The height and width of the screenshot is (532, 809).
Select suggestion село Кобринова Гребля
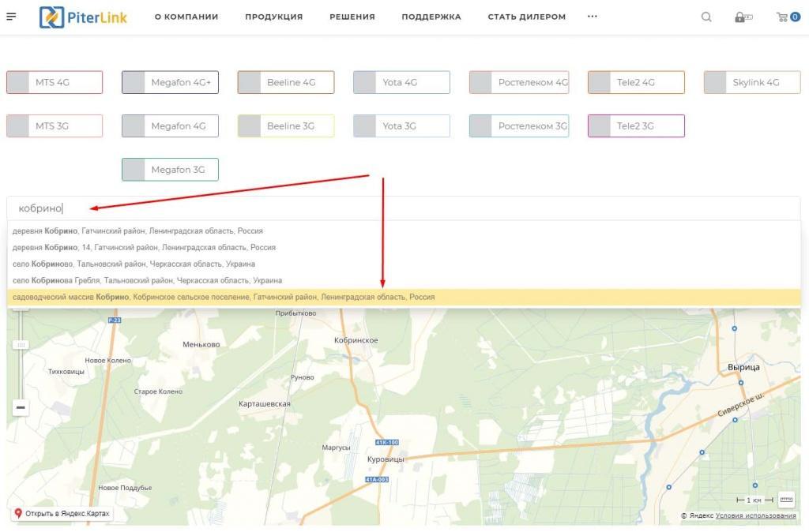[404, 280]
